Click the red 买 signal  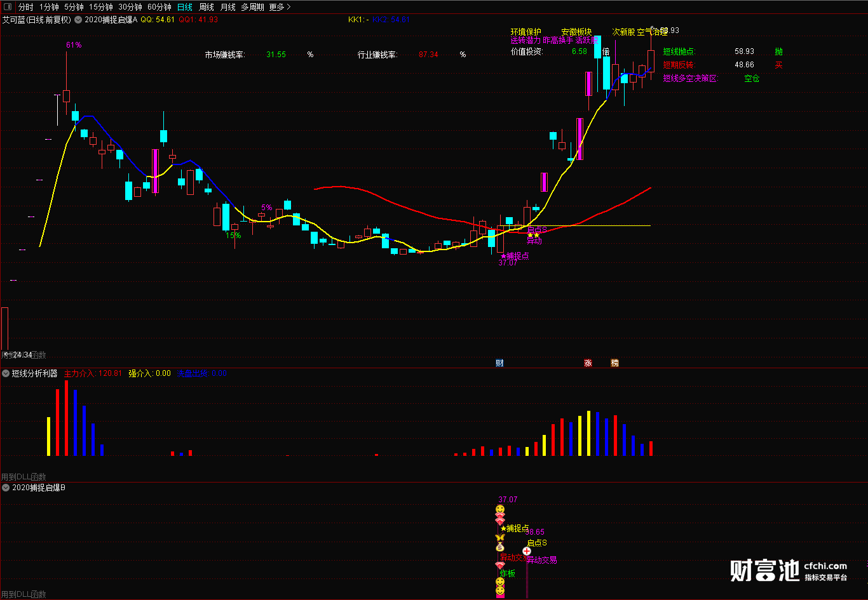pyautogui.click(x=778, y=65)
